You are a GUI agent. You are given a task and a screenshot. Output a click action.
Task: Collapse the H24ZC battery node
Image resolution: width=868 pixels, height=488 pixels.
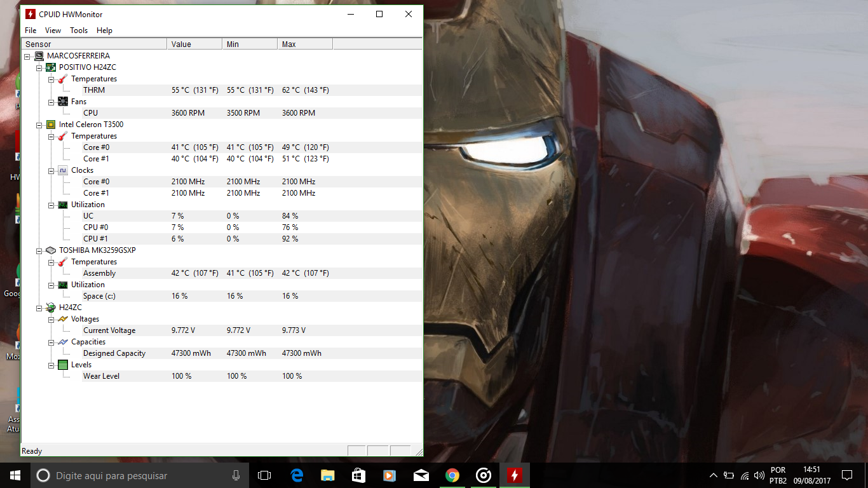pos(39,308)
